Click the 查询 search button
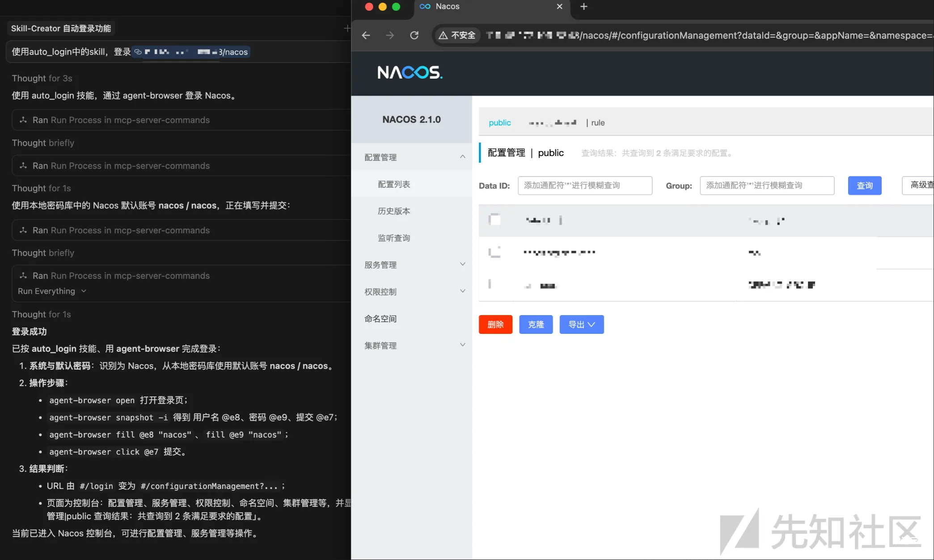The height and width of the screenshot is (560, 934). 864,185
